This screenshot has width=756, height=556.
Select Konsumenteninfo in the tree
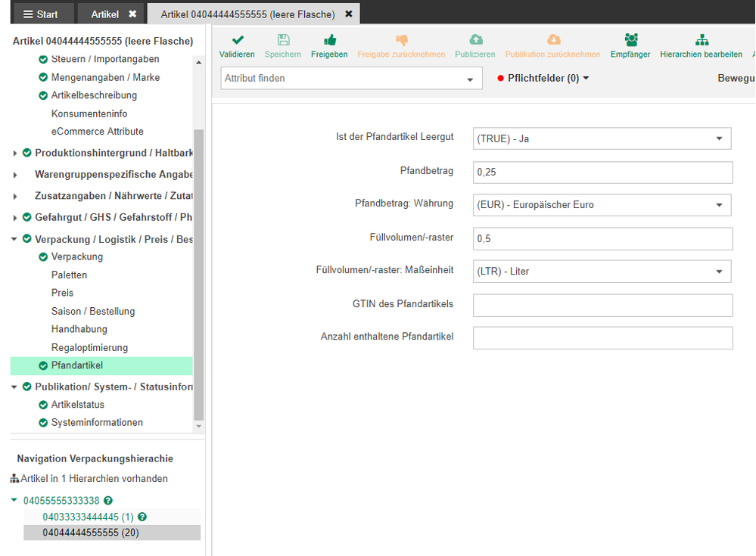[x=89, y=113]
